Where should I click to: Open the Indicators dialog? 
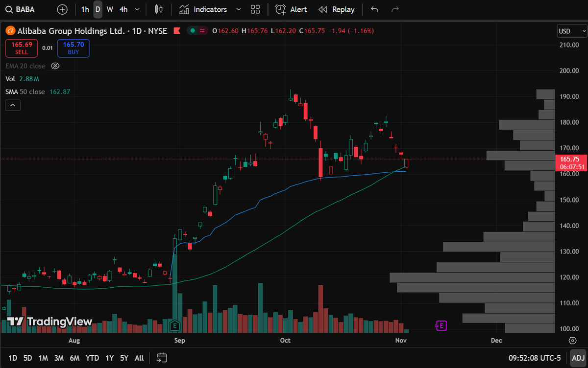203,9
